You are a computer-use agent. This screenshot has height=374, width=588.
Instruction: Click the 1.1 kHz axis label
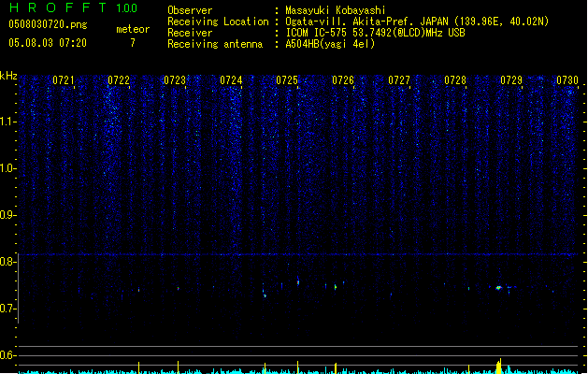[x=7, y=122]
